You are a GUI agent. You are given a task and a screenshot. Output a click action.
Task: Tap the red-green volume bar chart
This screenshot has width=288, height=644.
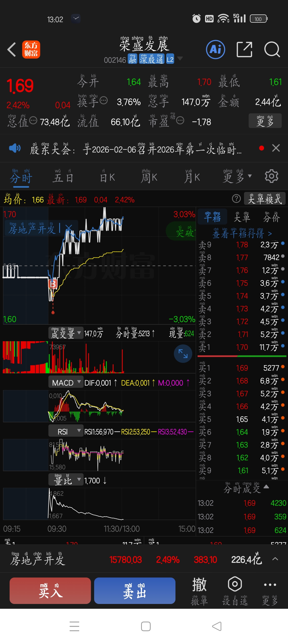[99, 357]
